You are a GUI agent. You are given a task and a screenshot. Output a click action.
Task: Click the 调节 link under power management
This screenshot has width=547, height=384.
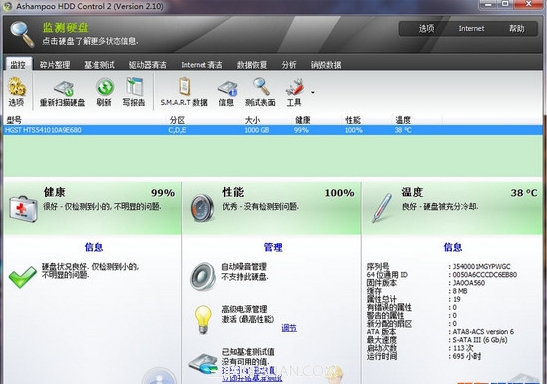click(x=289, y=328)
